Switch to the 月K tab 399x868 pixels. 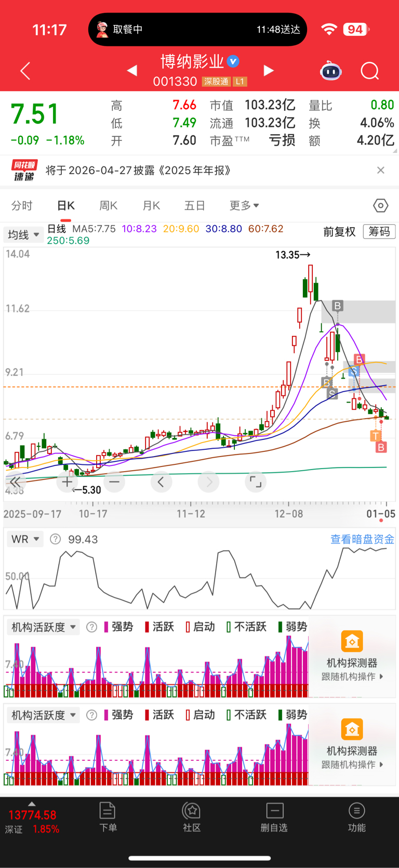click(x=151, y=205)
